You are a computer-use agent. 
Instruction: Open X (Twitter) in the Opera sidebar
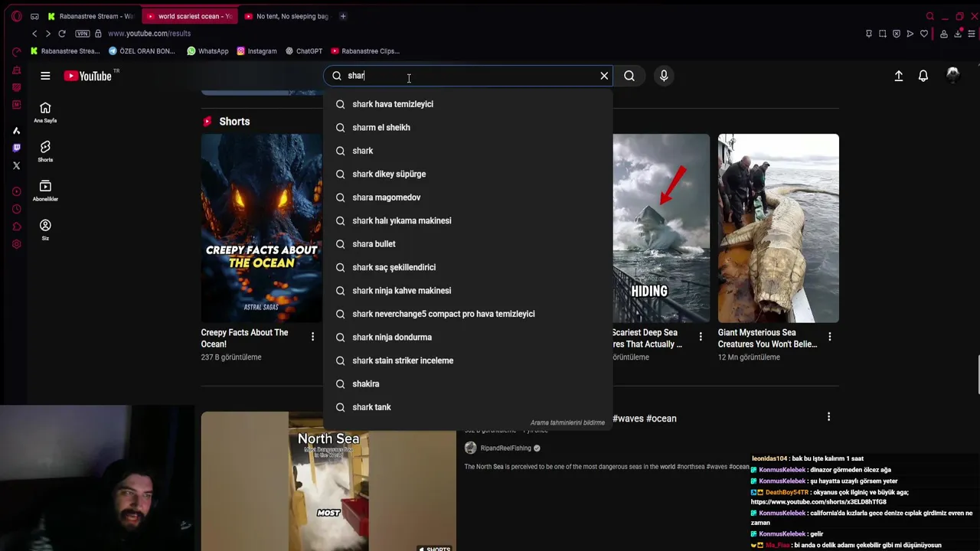click(16, 165)
